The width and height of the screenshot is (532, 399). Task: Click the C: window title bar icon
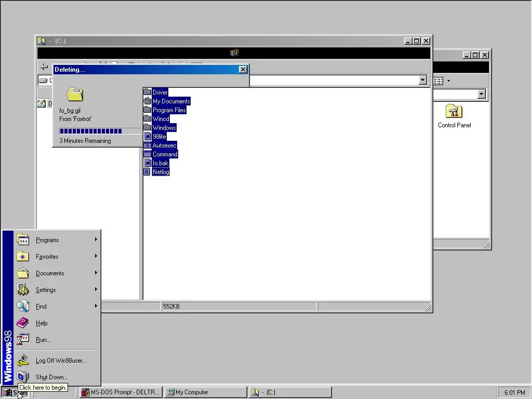[x=42, y=41]
